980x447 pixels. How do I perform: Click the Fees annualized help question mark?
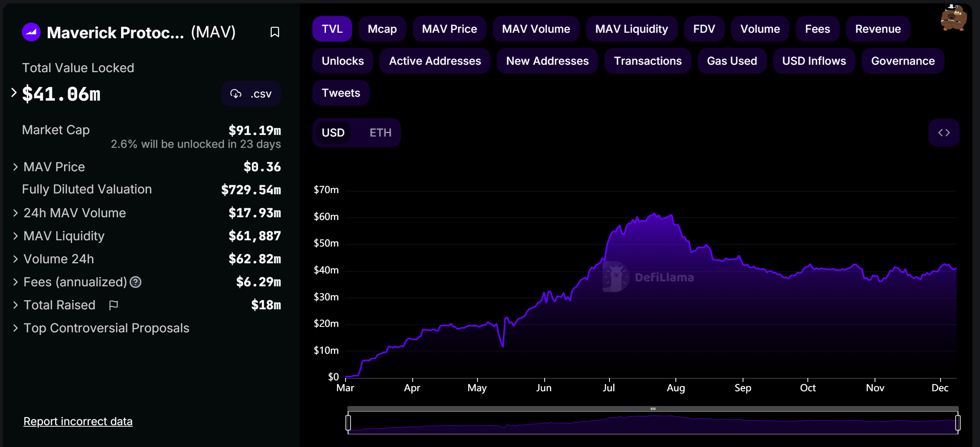pos(135,282)
